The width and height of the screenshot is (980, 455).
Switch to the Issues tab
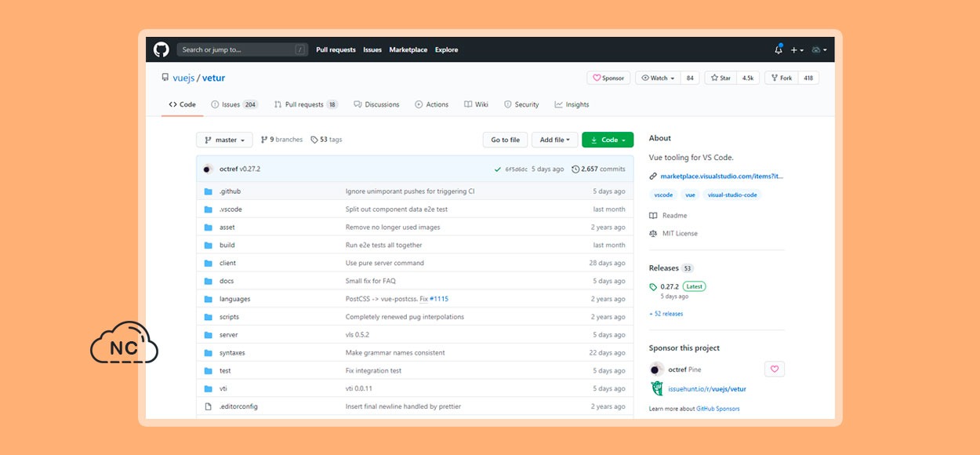click(x=234, y=104)
